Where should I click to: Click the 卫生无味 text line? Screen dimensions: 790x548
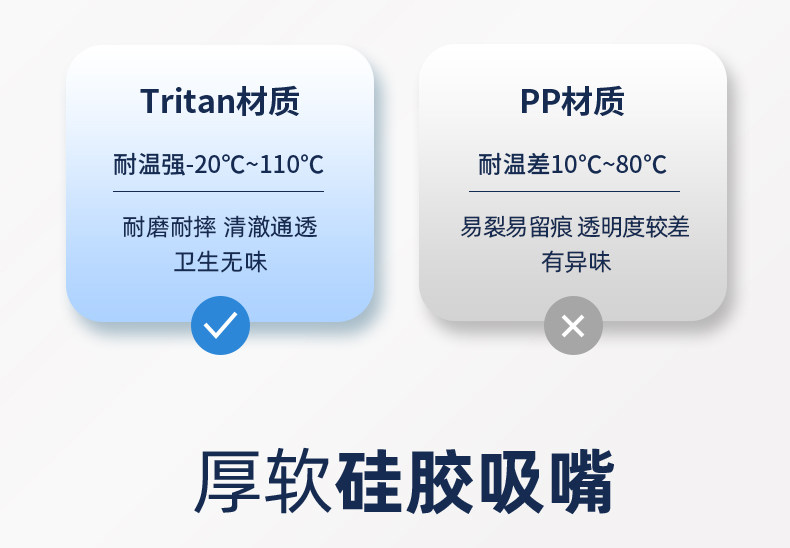220,262
